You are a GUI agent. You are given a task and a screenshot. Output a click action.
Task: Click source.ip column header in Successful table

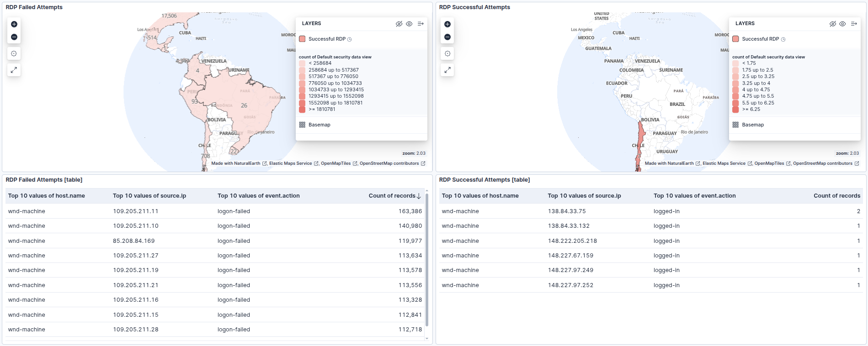tap(585, 196)
